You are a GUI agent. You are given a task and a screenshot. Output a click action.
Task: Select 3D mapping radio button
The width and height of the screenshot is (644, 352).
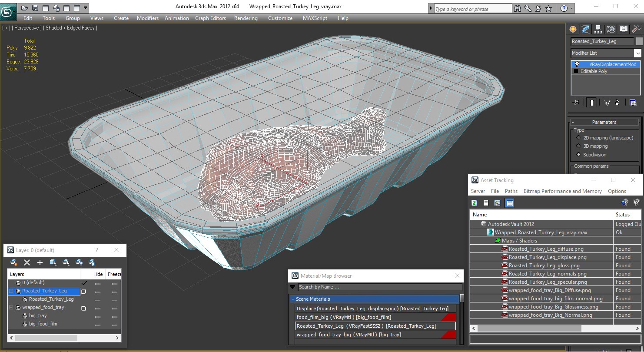[x=578, y=146]
